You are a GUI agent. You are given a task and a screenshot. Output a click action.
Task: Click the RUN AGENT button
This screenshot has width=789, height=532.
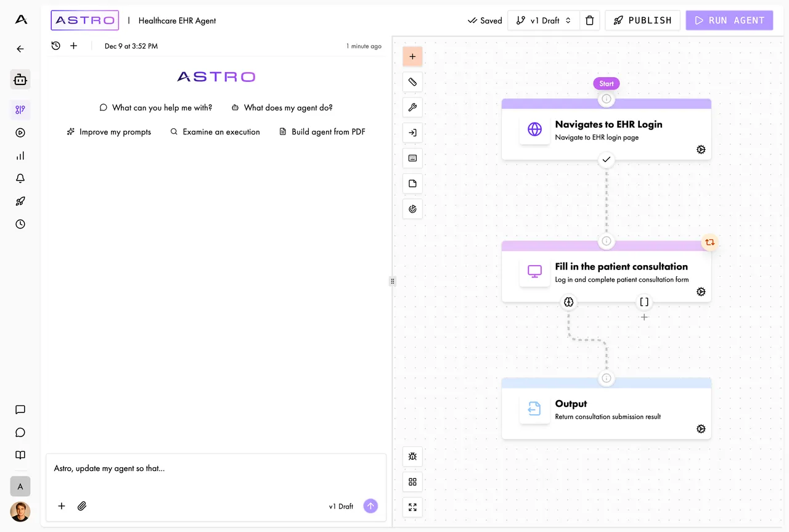pyautogui.click(x=729, y=20)
